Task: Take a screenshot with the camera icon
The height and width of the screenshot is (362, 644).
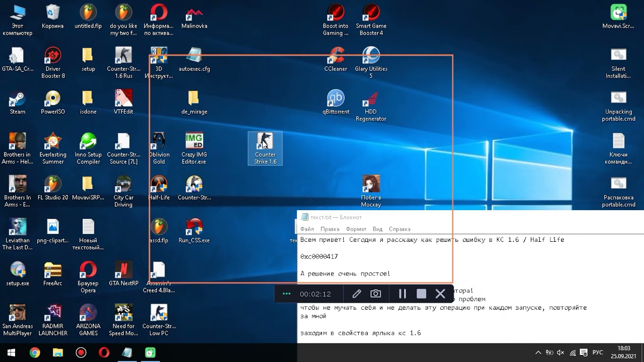Action: click(375, 294)
